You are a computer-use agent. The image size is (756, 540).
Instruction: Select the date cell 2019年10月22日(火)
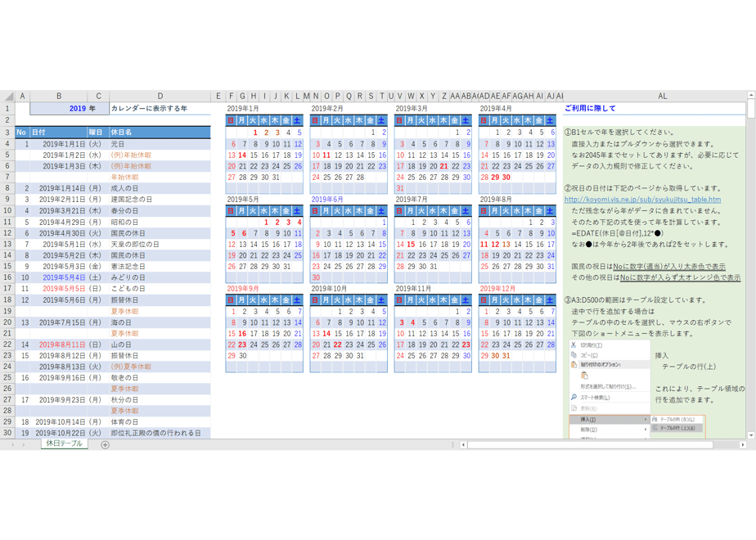tap(59, 433)
